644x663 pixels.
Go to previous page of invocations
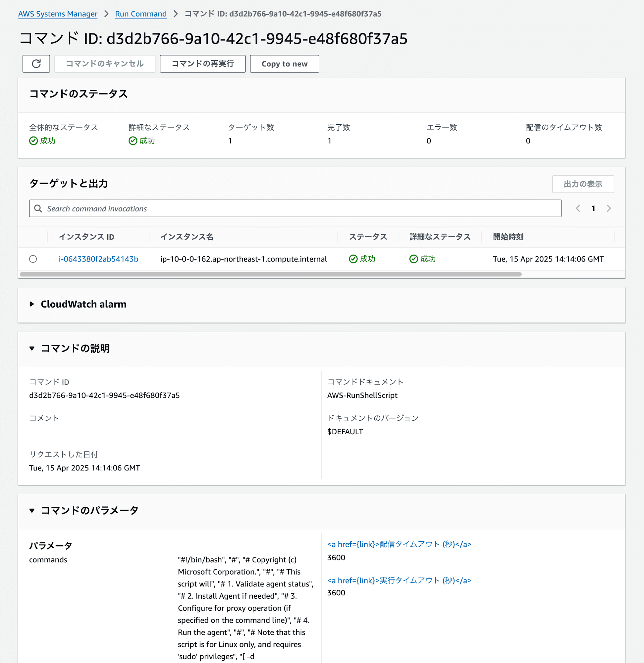pyautogui.click(x=578, y=209)
